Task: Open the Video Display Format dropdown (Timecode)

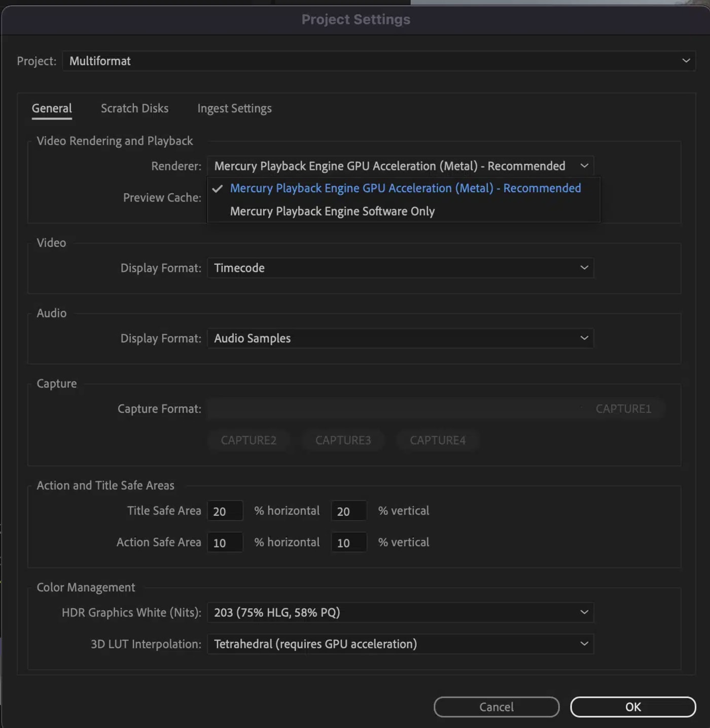Action: [x=400, y=268]
